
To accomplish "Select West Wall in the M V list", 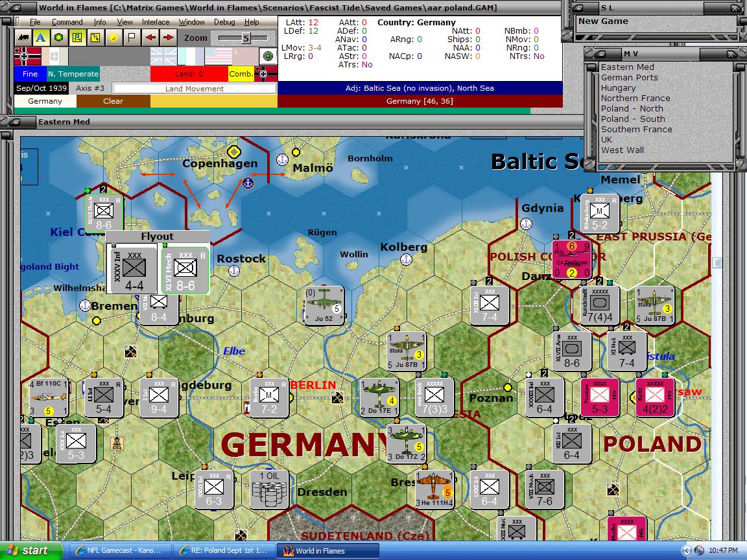I will pos(622,150).
